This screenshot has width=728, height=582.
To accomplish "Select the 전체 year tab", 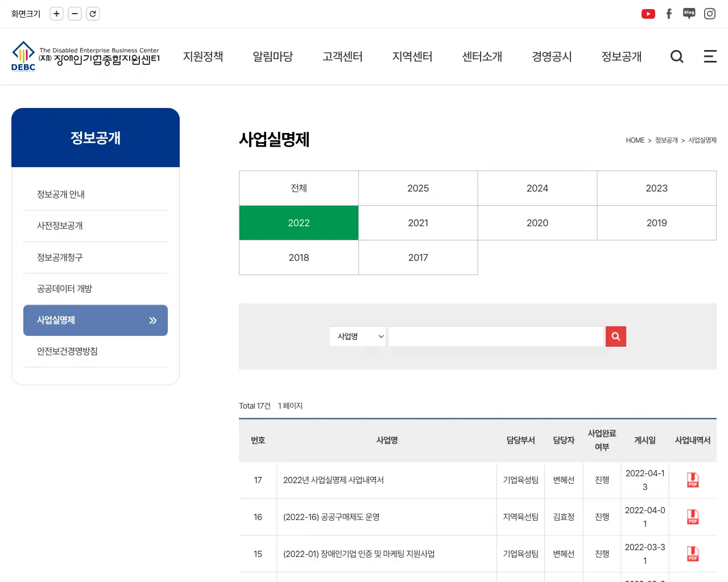I will [299, 188].
